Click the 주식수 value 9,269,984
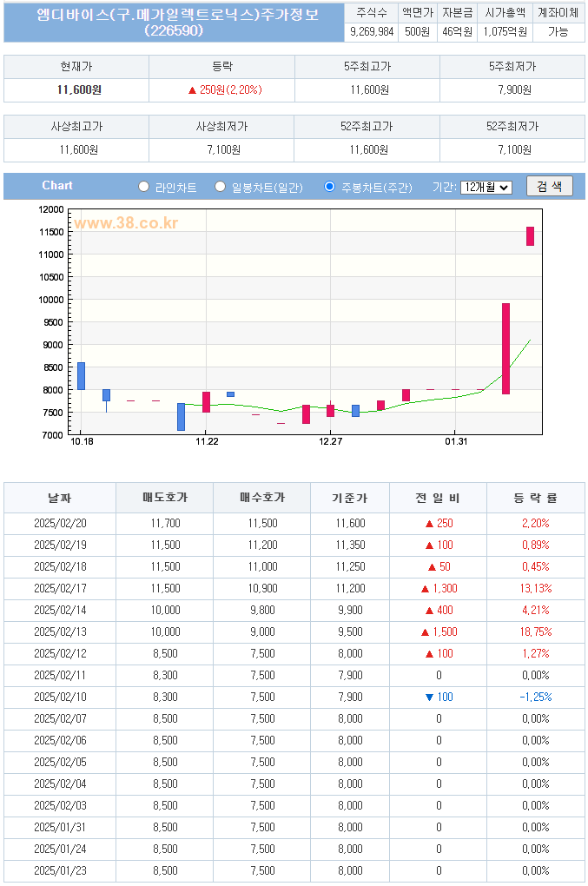The image size is (588, 886). tap(372, 31)
